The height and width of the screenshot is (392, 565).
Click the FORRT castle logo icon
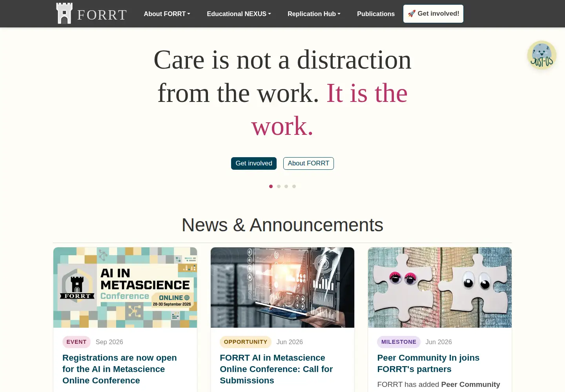tap(64, 14)
